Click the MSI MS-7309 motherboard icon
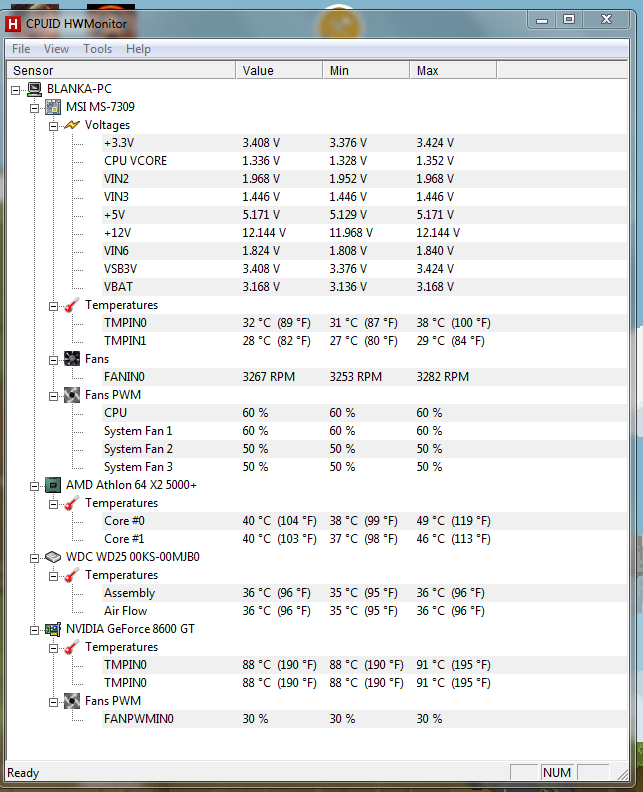 coord(52,107)
